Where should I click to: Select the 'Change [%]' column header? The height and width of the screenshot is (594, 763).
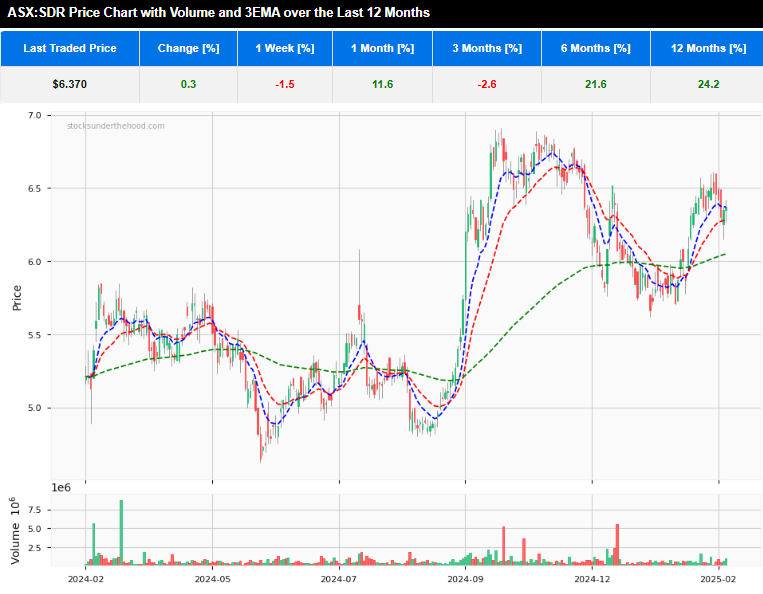tap(188, 48)
